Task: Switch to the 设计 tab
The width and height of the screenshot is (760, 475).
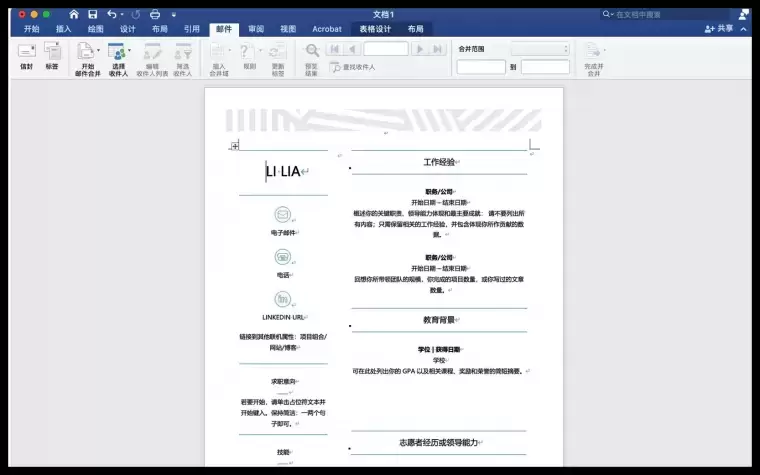Action: point(127,29)
